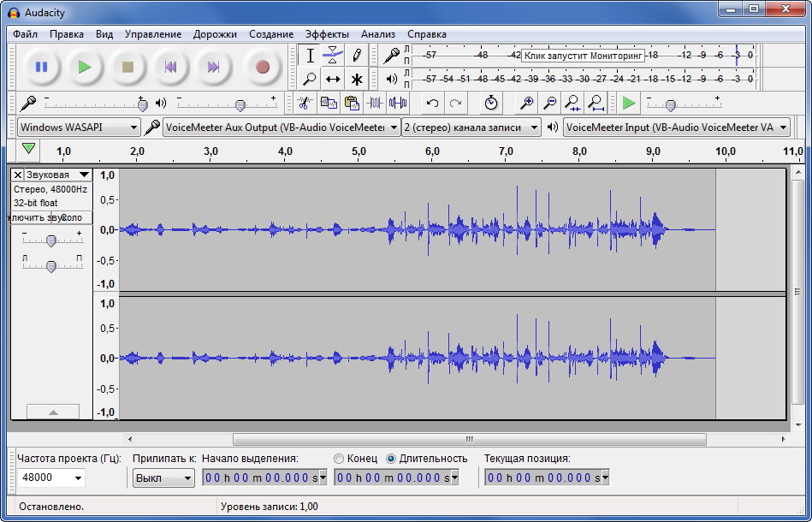The height and width of the screenshot is (522, 812).
Task: Mute the track with its mute button
Action: [31, 217]
